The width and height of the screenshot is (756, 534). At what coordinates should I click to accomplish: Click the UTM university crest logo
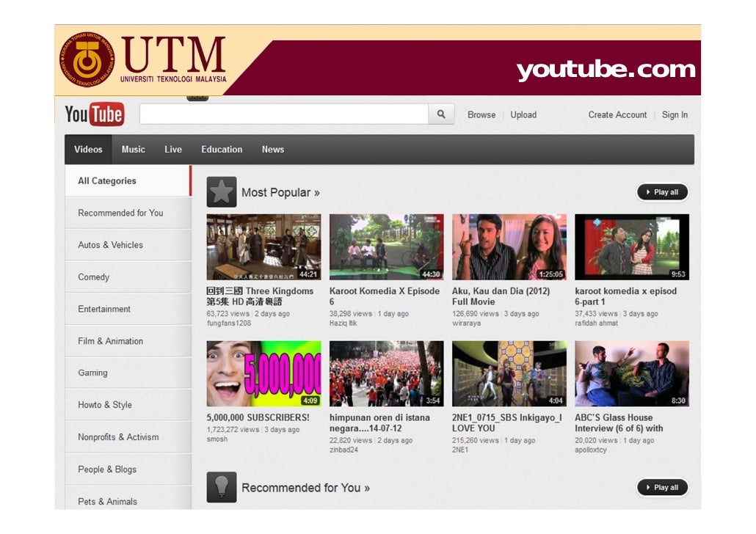[87, 59]
